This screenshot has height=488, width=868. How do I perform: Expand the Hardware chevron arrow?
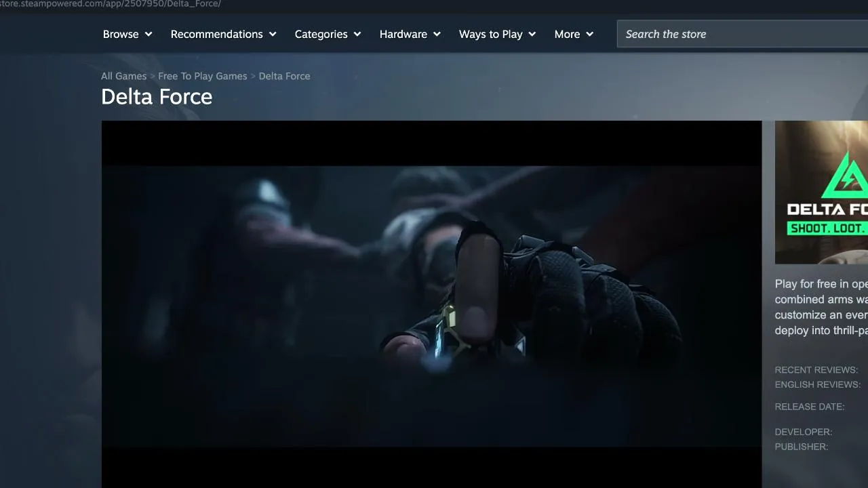437,35
